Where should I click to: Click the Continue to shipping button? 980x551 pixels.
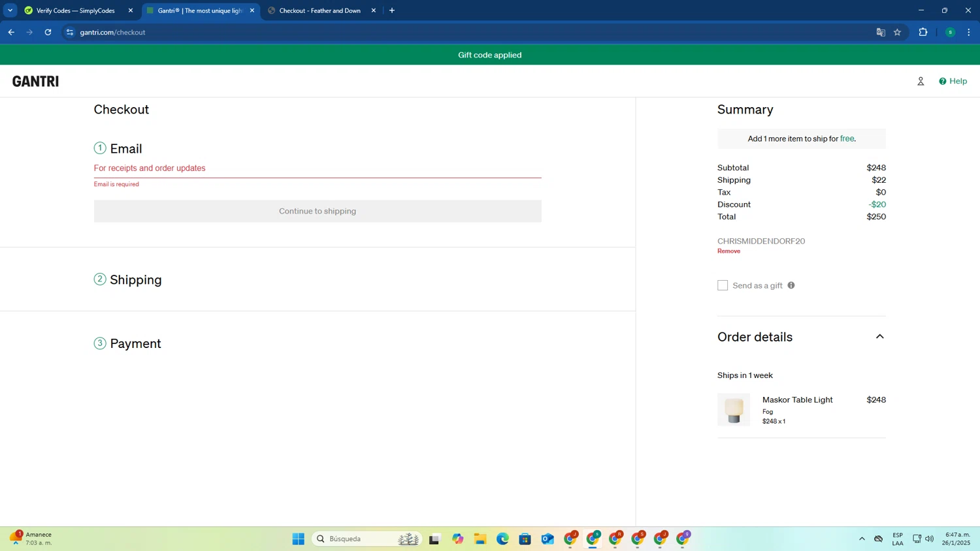(x=318, y=211)
